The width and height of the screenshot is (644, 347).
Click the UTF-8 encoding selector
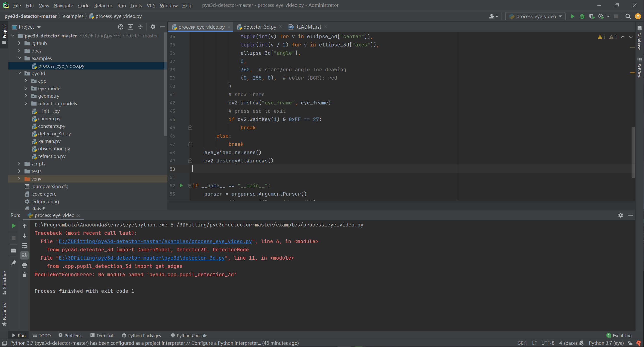tap(548, 343)
